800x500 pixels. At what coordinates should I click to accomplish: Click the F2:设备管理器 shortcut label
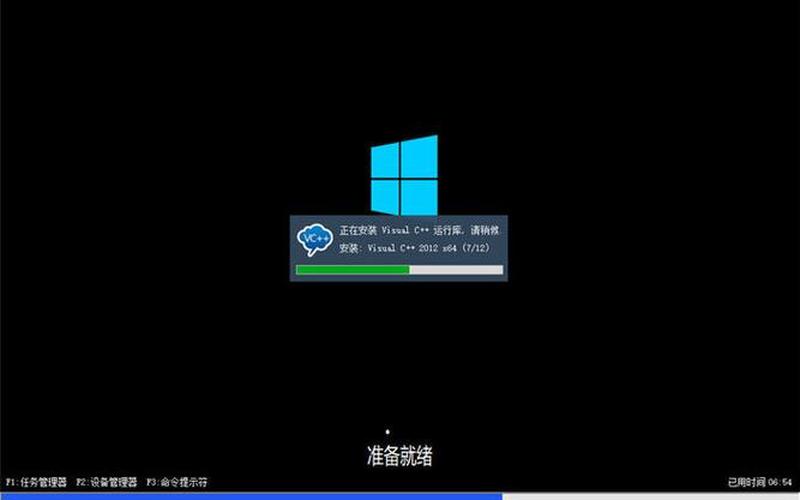point(107,482)
